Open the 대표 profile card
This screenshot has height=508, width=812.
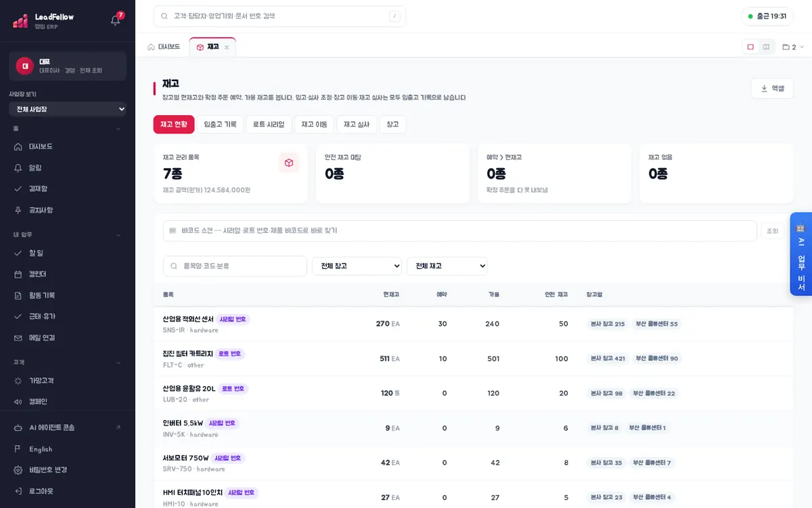point(68,66)
